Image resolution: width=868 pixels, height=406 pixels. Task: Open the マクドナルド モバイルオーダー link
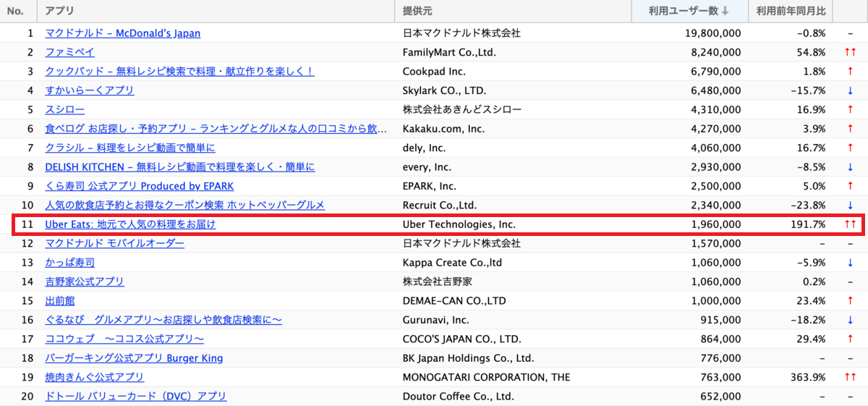tap(114, 243)
